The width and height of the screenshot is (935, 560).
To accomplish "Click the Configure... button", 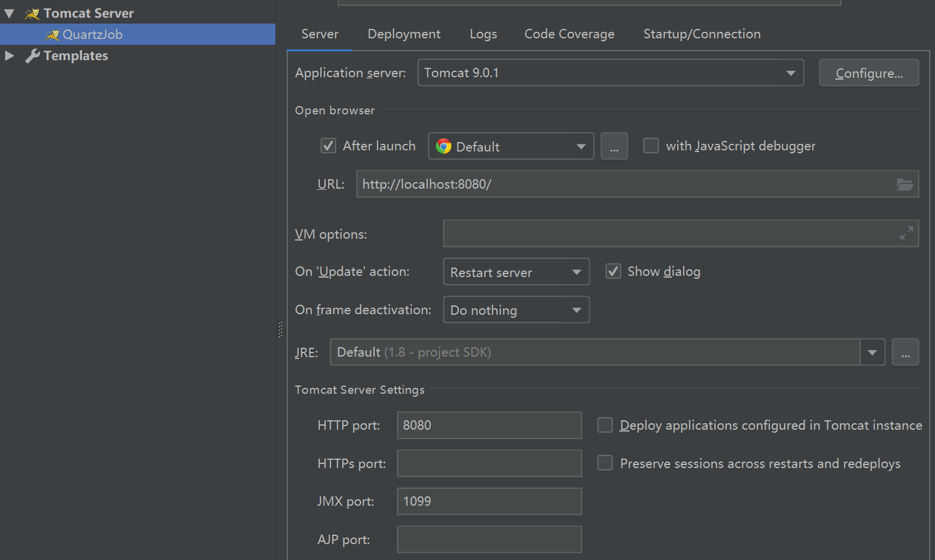I will click(869, 73).
